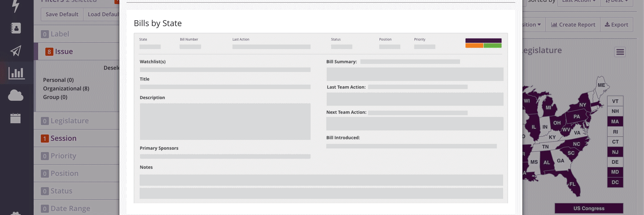This screenshot has height=215, width=644.
Task: Click the VT state box
Action: tap(615, 101)
